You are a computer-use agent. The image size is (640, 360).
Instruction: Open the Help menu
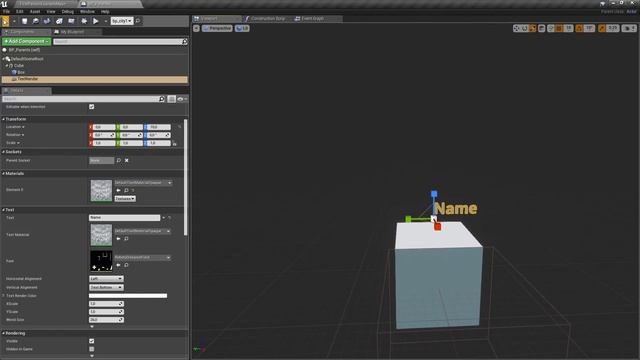point(105,11)
